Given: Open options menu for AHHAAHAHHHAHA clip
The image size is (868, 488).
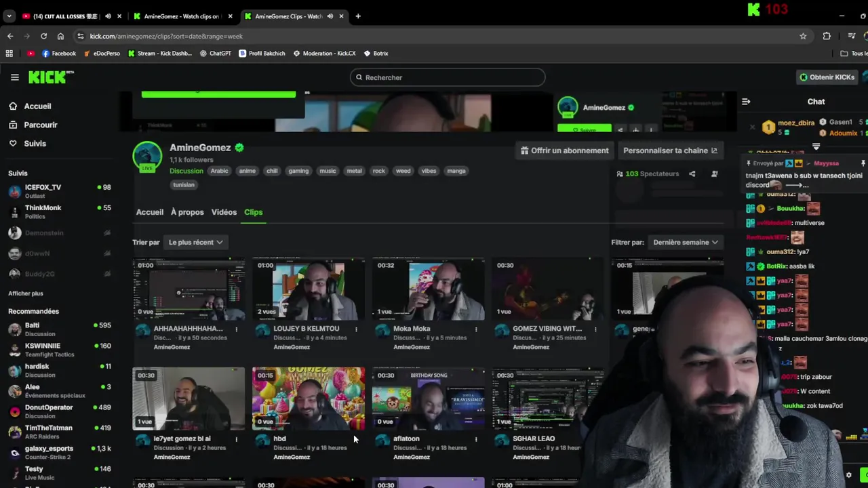Looking at the screenshot, I should (x=236, y=329).
